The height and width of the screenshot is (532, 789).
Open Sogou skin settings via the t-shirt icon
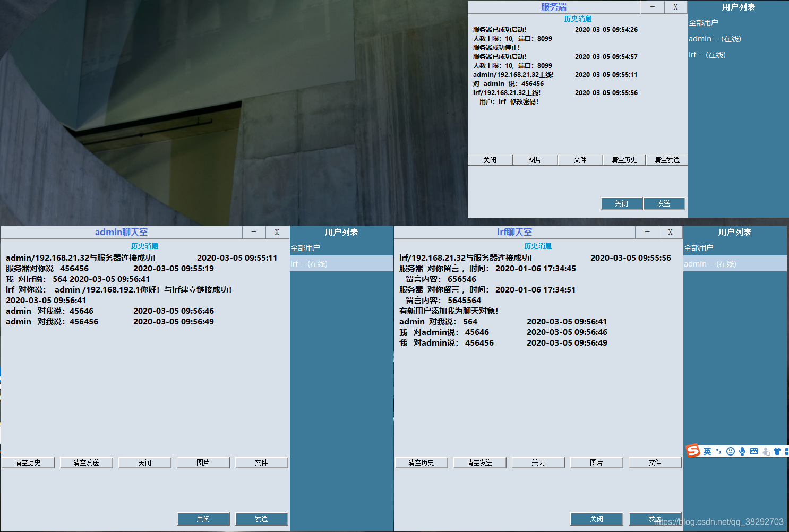(x=777, y=451)
